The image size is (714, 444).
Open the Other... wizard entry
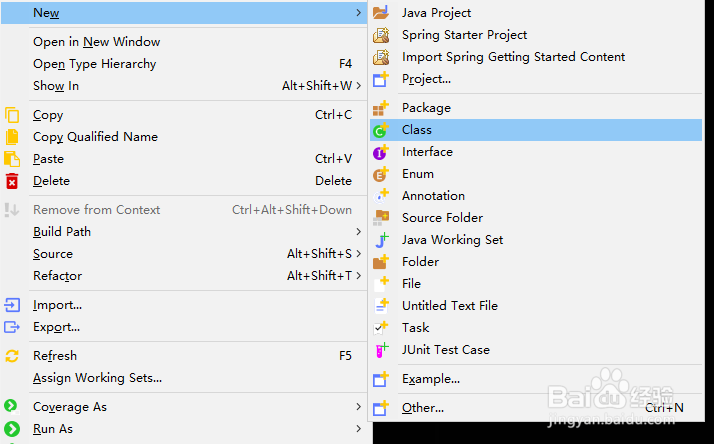click(422, 408)
